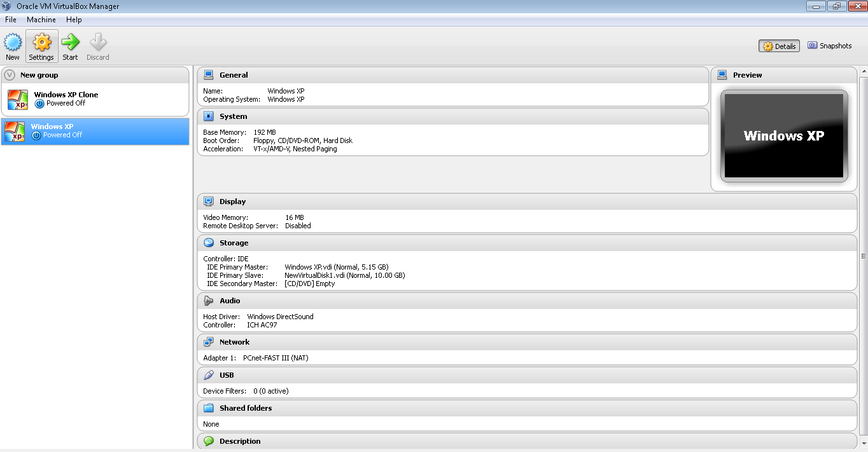Viewport: 868px width, 452px height.
Task: Click the Preview section title
Action: click(747, 75)
